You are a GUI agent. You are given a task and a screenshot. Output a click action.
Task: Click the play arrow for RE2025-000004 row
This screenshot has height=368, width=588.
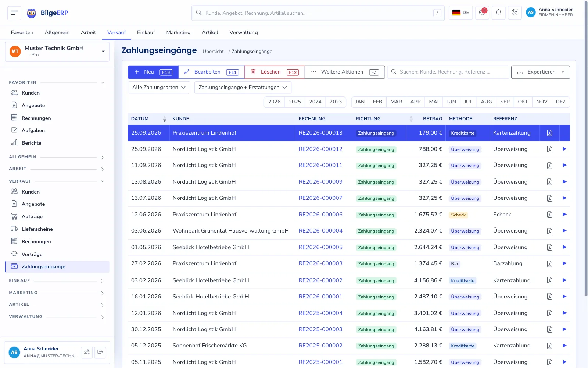[564, 313]
